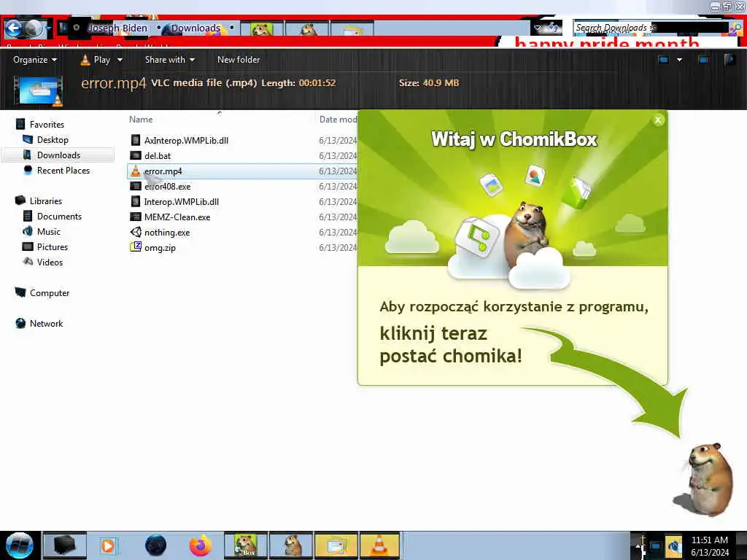747x560 pixels.
Task: Open Firefox from the taskbar
Action: point(200,545)
